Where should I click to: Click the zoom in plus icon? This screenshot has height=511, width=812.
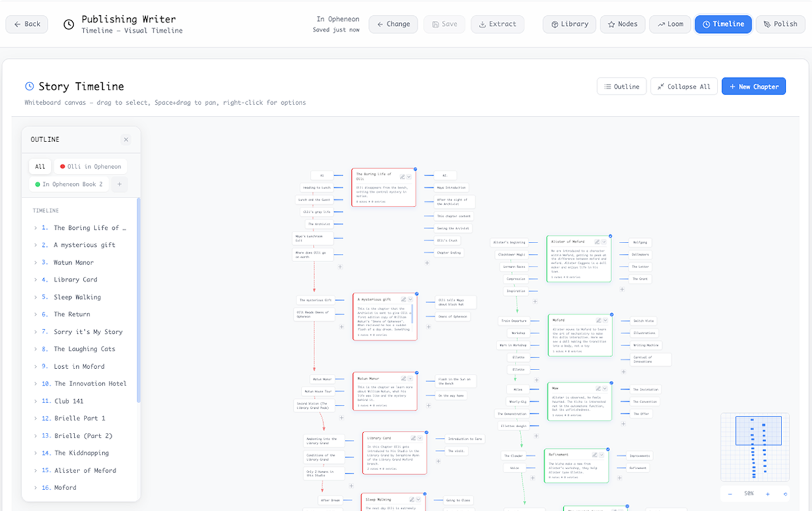point(768,494)
